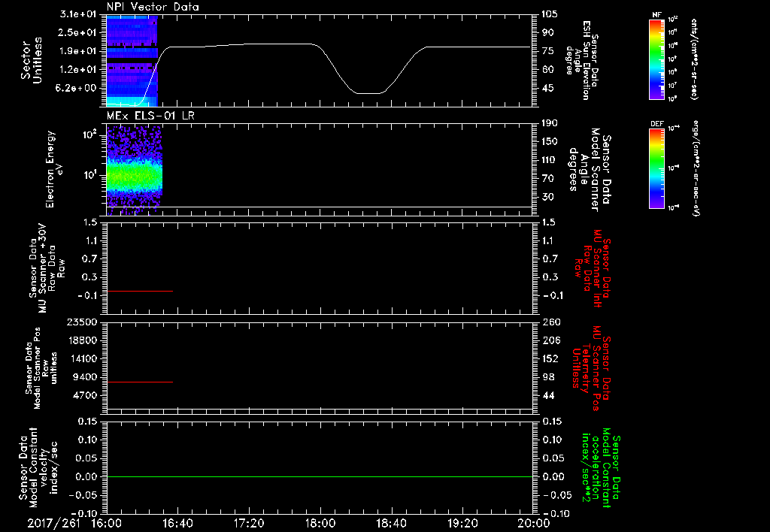
Task: Click the green constant velocity line
Action: click(319, 476)
